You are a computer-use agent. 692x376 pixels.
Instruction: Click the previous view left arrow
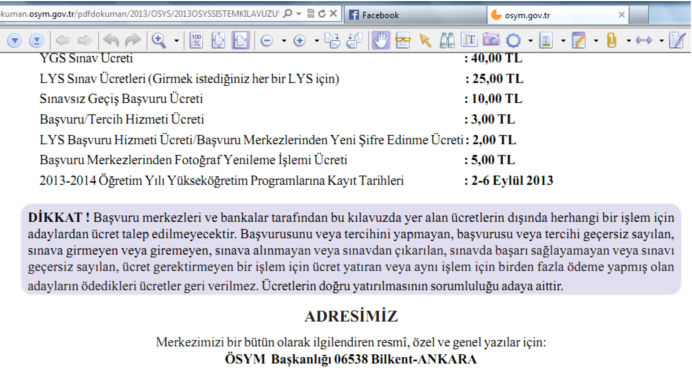click(63, 41)
